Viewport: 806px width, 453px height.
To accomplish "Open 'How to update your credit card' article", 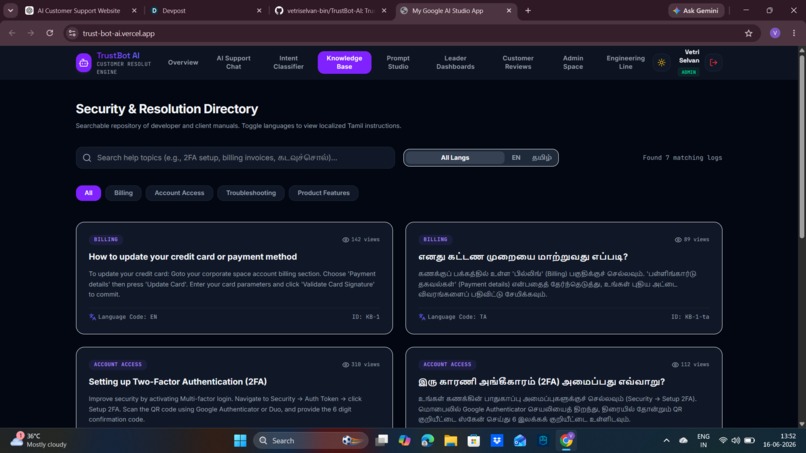I will [234, 278].
